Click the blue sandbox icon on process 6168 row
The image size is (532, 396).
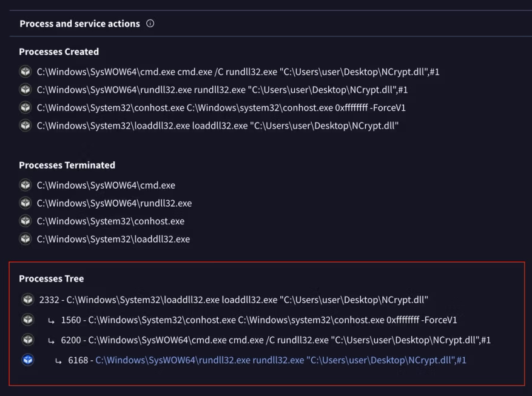click(27, 360)
